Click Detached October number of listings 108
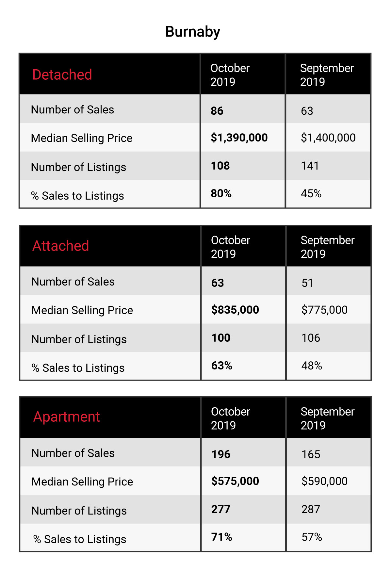This screenshot has width=392, height=572. pos(220,166)
